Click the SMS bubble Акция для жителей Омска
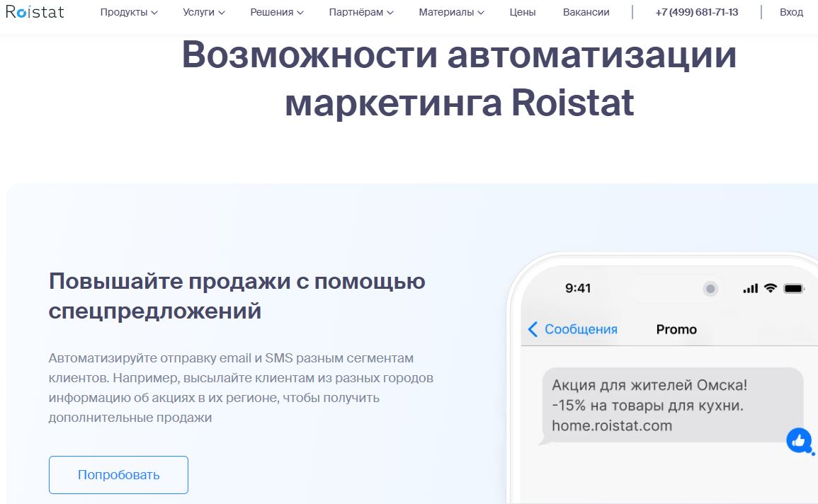This screenshot has height=504, width=818. click(672, 406)
